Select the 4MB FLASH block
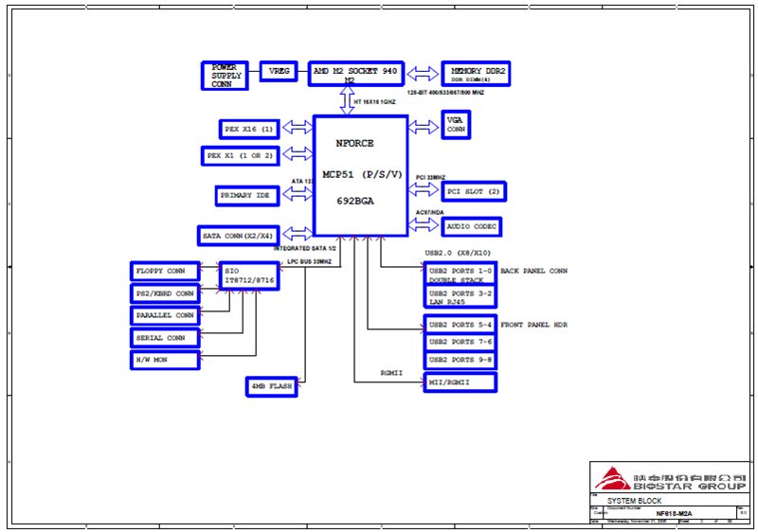Screen dimensions: 758x532 tap(270, 386)
